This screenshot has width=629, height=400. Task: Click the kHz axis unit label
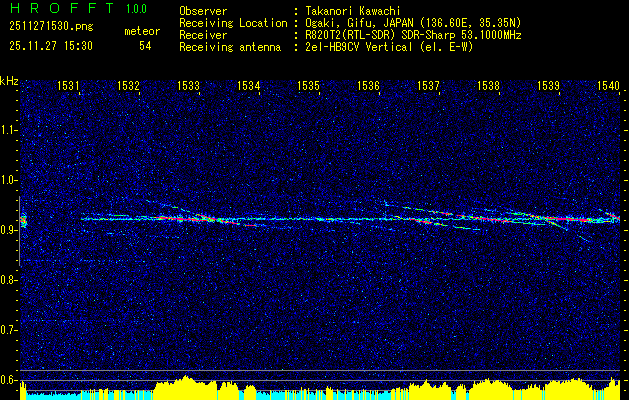click(x=9, y=80)
